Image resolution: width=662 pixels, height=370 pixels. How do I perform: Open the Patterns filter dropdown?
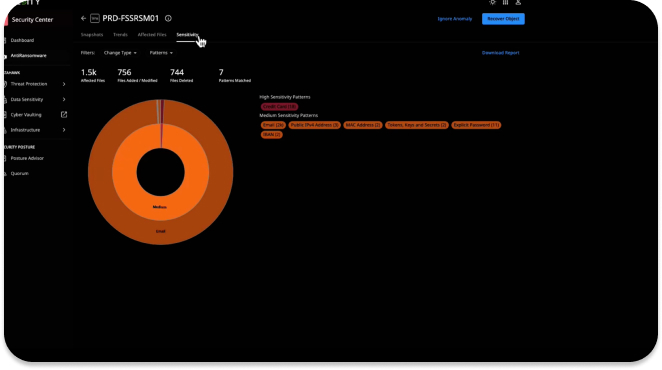pos(161,53)
